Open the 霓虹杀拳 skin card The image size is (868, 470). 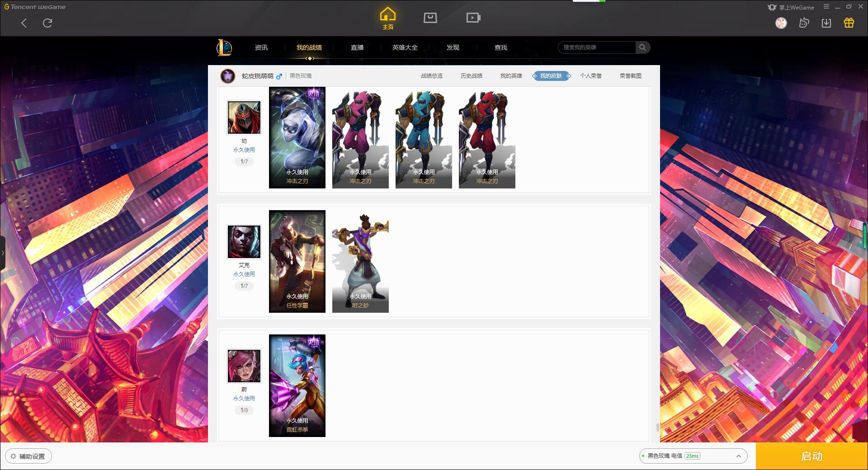coord(297,386)
